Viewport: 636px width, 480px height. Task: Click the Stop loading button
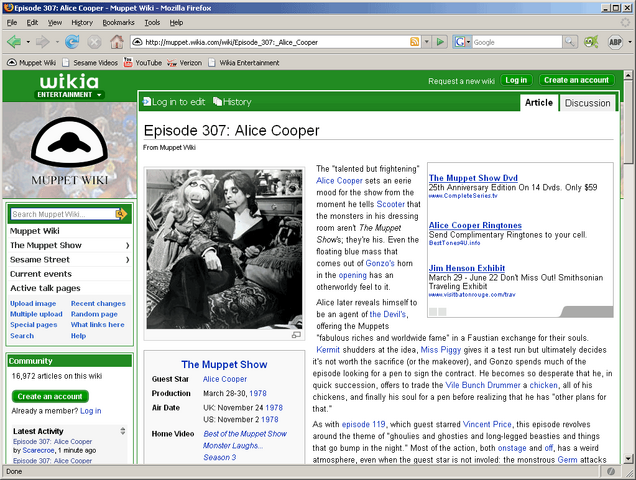pos(94,42)
